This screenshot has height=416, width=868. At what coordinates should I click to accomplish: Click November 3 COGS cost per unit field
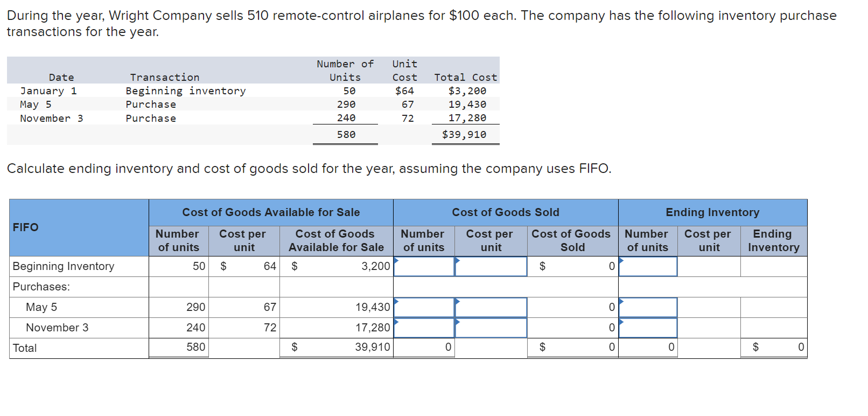coord(491,328)
